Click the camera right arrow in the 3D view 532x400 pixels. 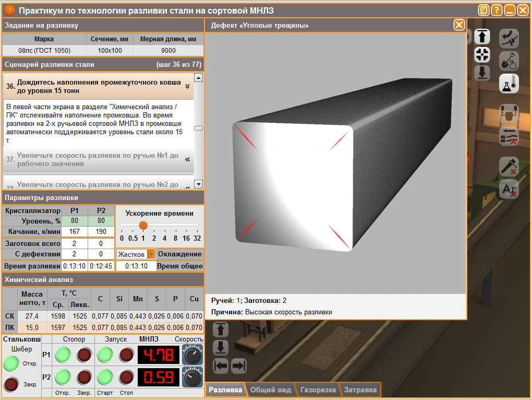239,366
